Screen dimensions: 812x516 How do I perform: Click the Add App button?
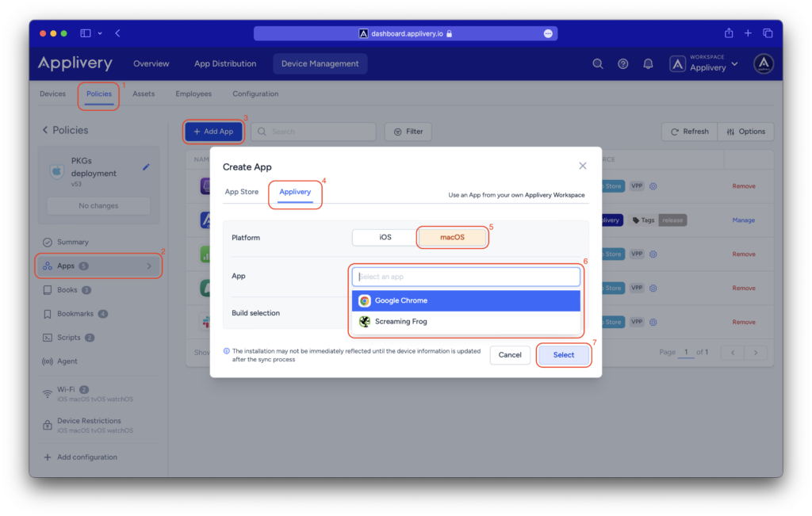pyautogui.click(x=213, y=132)
